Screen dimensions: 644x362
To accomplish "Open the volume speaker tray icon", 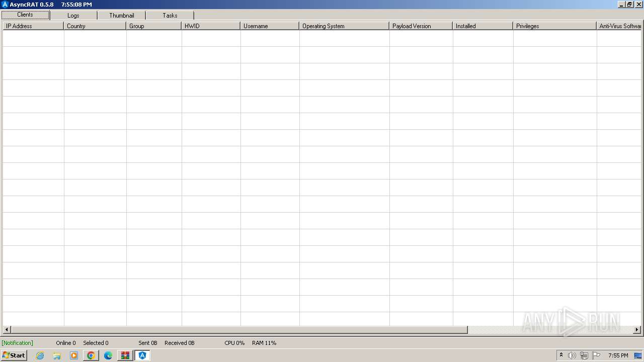I will (572, 355).
